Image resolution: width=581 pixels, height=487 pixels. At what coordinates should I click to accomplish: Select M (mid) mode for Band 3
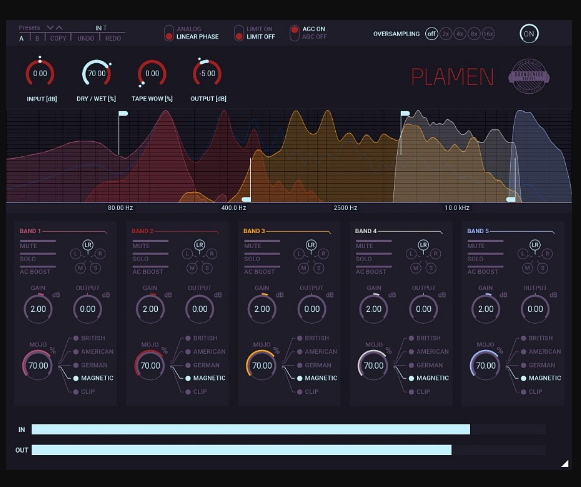[304, 268]
